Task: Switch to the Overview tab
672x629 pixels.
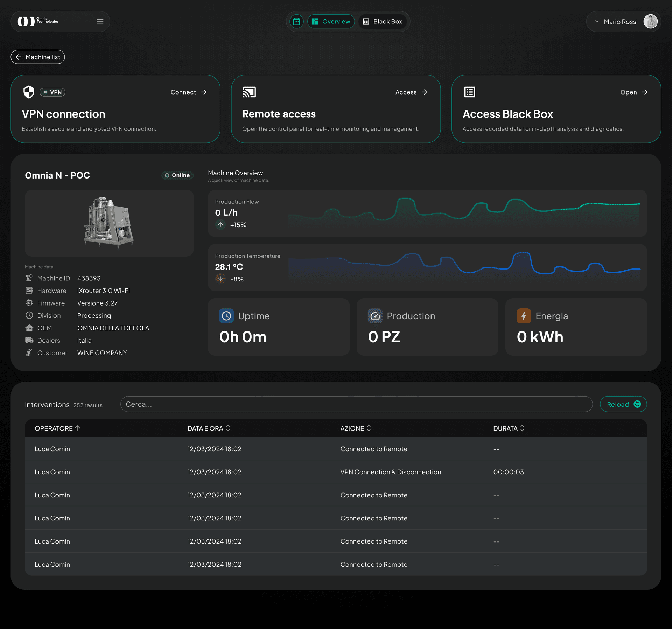Action: [331, 21]
